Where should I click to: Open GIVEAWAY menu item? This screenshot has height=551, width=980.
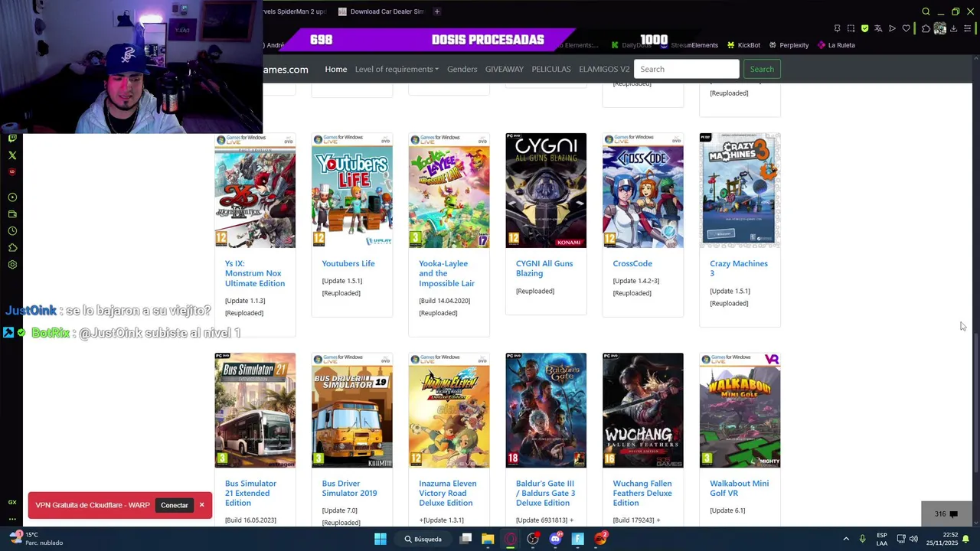tap(504, 69)
